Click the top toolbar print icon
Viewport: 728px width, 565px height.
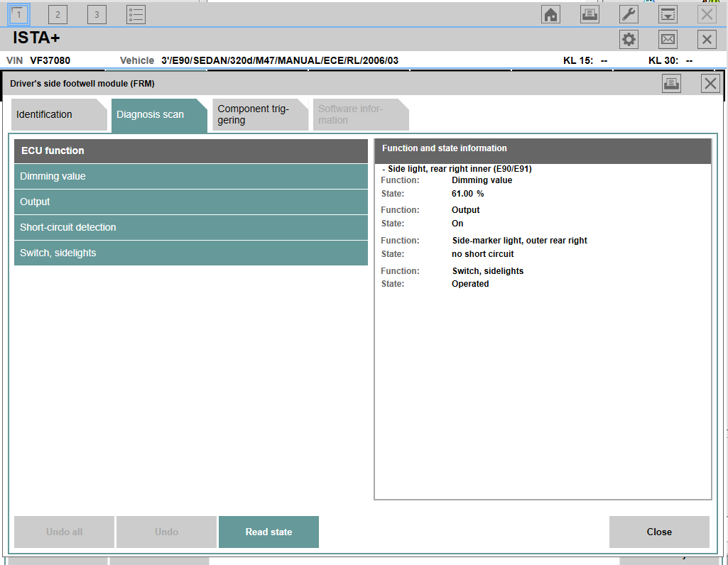(590, 14)
